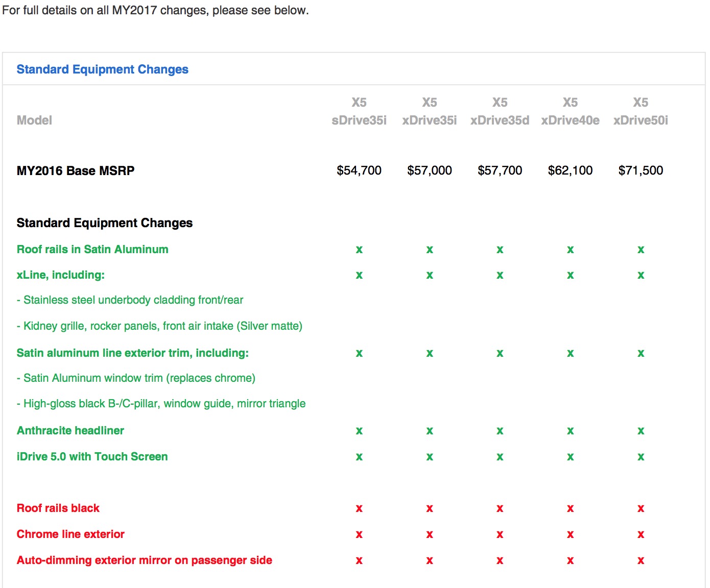
Task: Click Satin aluminum line exterior trim label
Action: tap(133, 353)
